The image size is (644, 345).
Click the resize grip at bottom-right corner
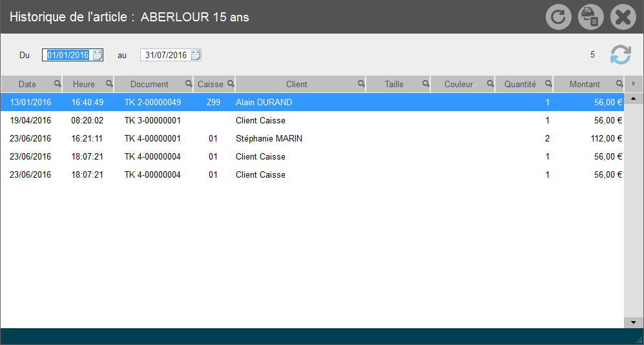(x=639, y=340)
